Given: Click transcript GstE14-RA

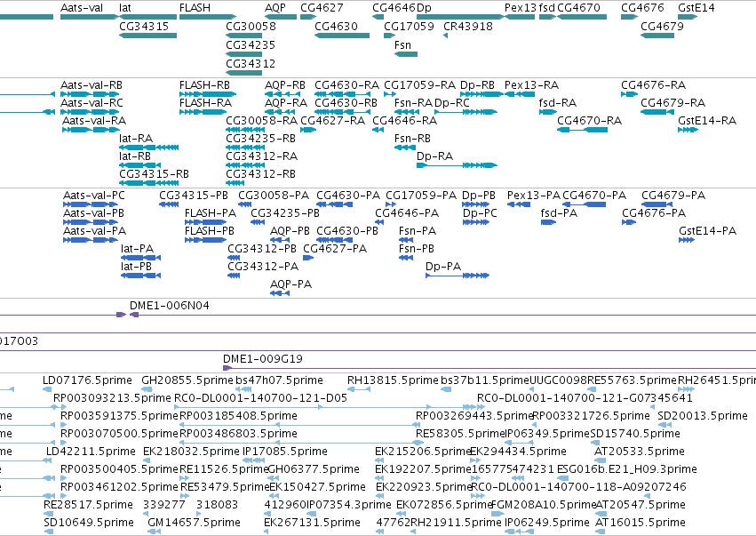Looking at the screenshot, I should click(x=707, y=121).
